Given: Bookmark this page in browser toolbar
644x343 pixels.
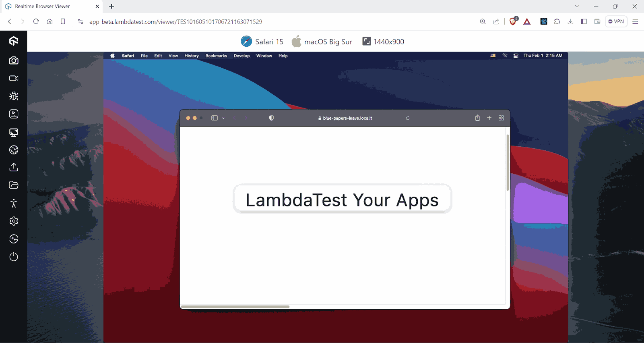Looking at the screenshot, I should pos(63,21).
